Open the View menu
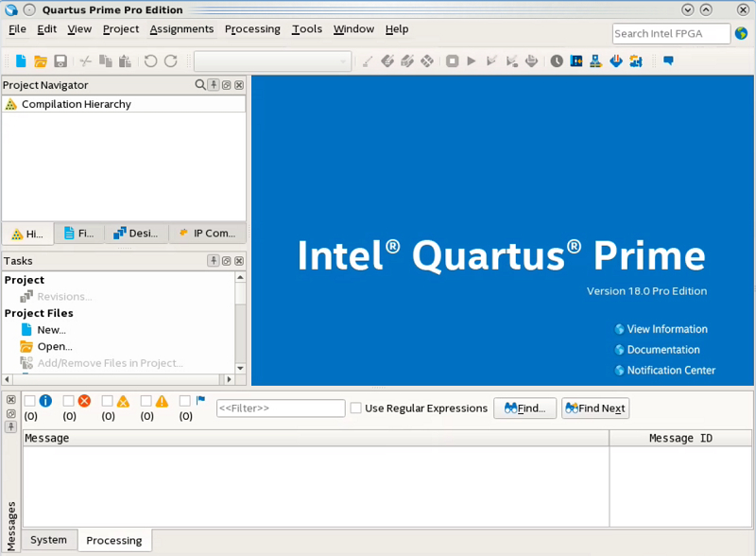The width and height of the screenshot is (756, 556). click(x=79, y=29)
